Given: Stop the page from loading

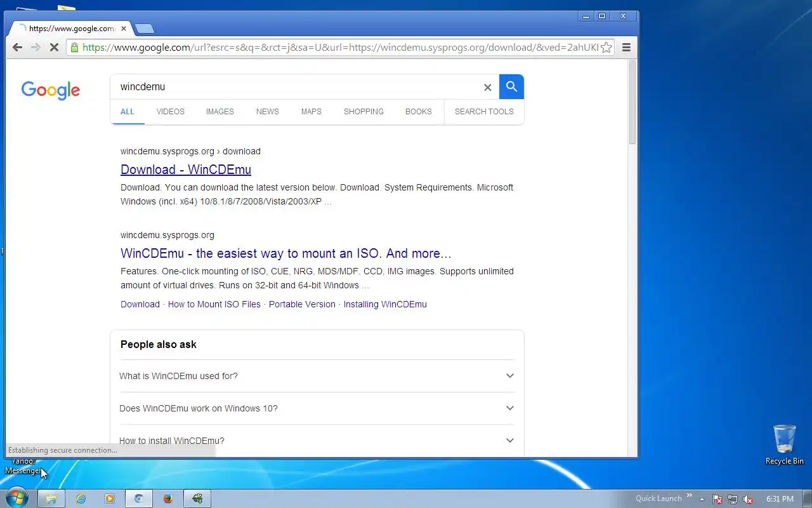Looking at the screenshot, I should click(x=54, y=48).
